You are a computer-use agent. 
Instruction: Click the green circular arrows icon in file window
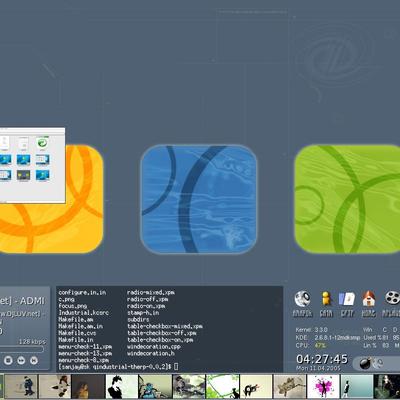click(x=42, y=143)
